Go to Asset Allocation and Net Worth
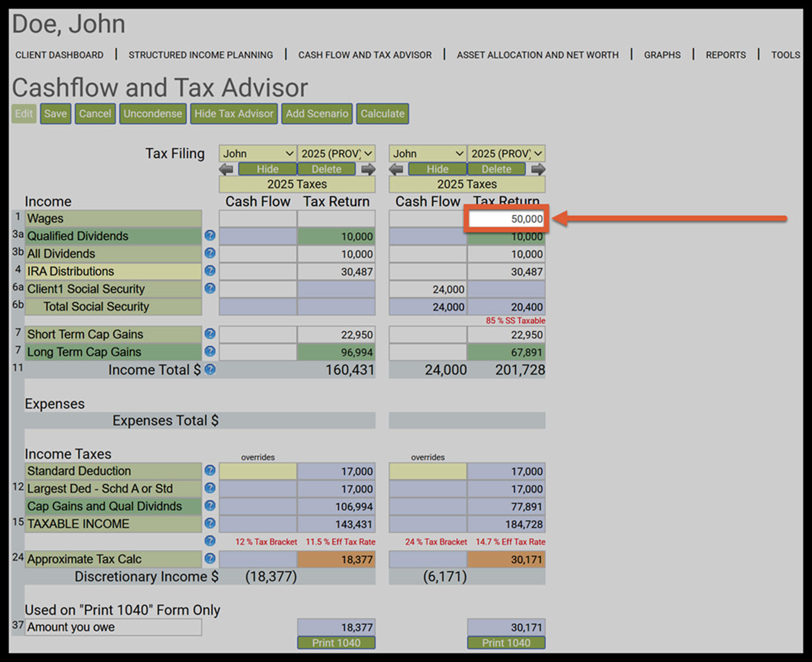 [x=538, y=55]
